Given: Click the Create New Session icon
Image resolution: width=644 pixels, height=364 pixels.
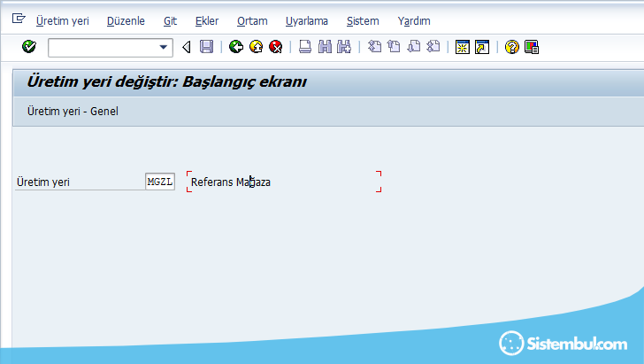Looking at the screenshot, I should click(463, 47).
